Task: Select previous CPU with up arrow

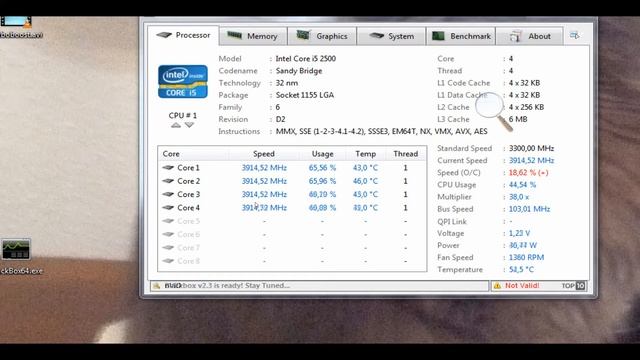Action: [x=176, y=125]
